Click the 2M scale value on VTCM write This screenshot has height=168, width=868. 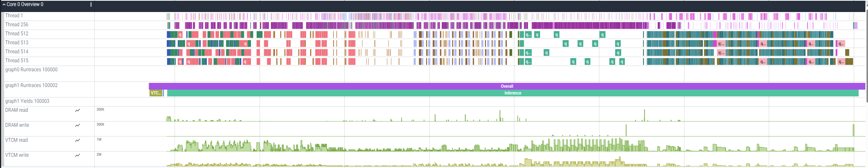pos(99,154)
